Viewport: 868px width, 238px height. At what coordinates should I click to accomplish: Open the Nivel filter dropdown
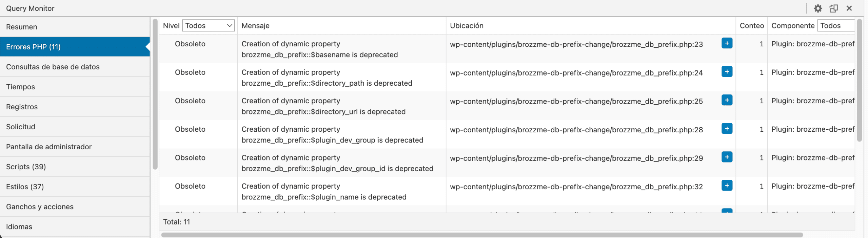tap(209, 26)
